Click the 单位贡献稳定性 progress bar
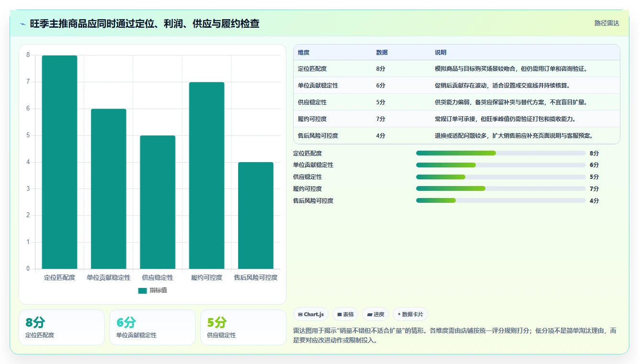 [501, 165]
